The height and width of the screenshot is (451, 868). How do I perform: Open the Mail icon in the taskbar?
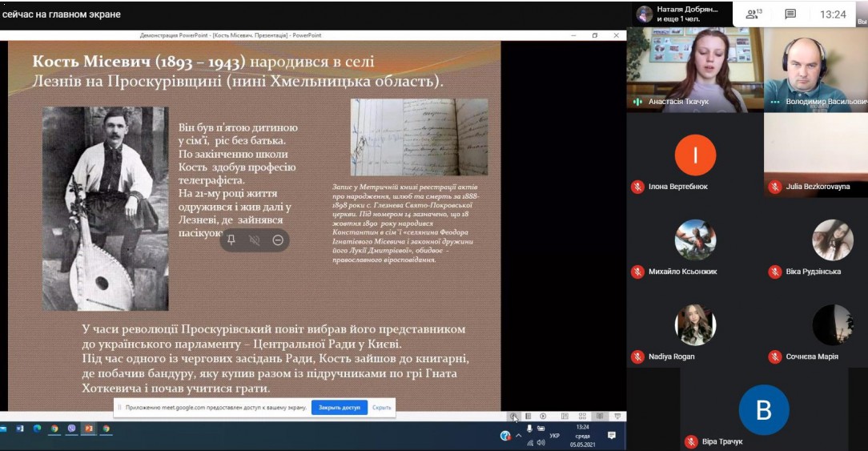coord(2,429)
